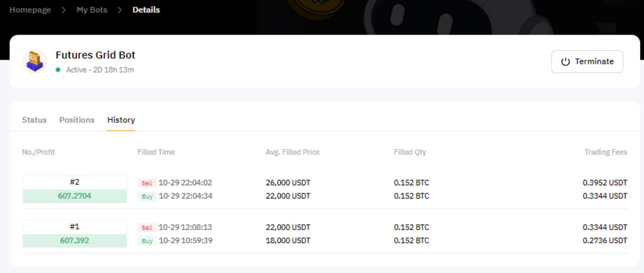This screenshot has width=644, height=273.
Task: Click the green 607.392 profit cell
Action: (x=75, y=240)
